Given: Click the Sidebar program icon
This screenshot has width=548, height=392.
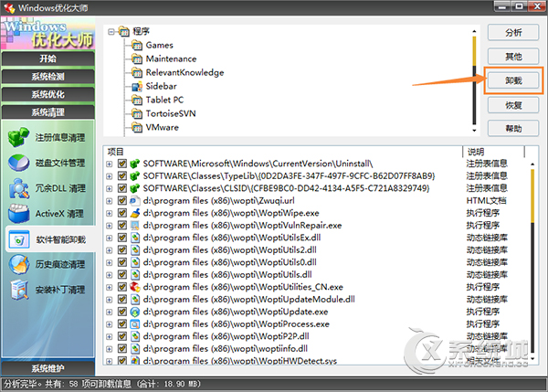Looking at the screenshot, I should pos(137,86).
